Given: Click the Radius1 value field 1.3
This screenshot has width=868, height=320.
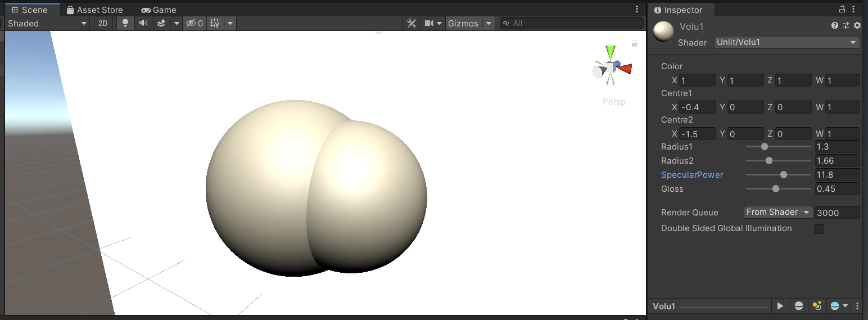Looking at the screenshot, I should coord(837,147).
